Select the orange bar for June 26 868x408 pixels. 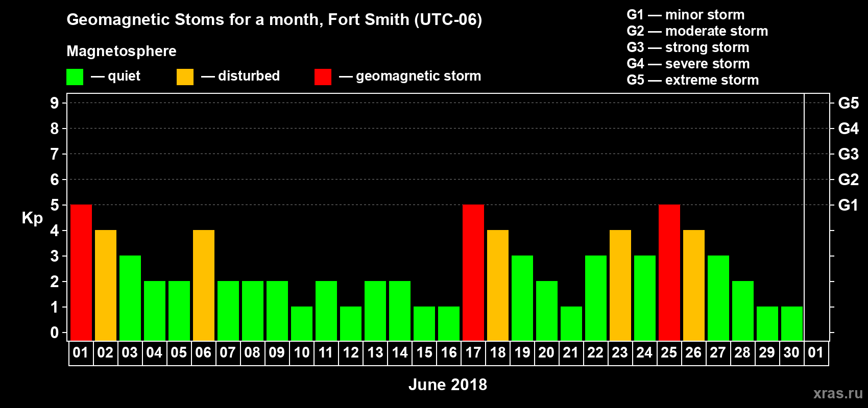pos(694,285)
